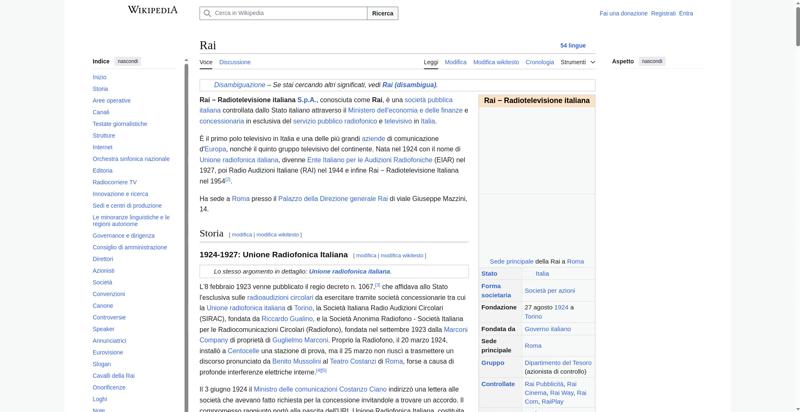Switch to the Discussione tab

point(235,62)
